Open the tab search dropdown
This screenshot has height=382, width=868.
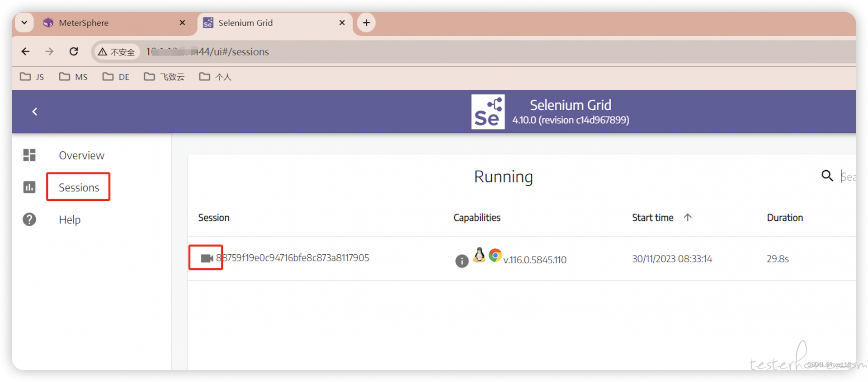pos(24,23)
